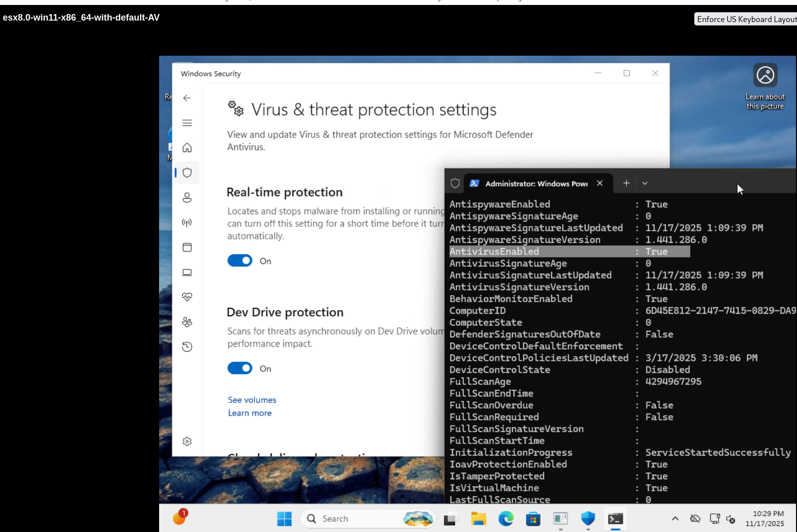
Task: Launch File Explorer from the taskbar
Action: (x=479, y=518)
